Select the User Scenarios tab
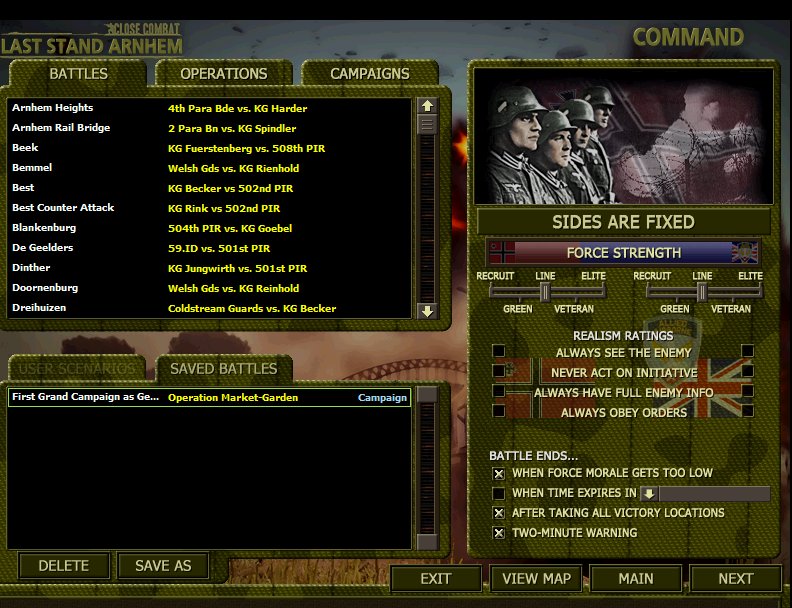Viewport: 792px width, 608px height. pyautogui.click(x=77, y=369)
